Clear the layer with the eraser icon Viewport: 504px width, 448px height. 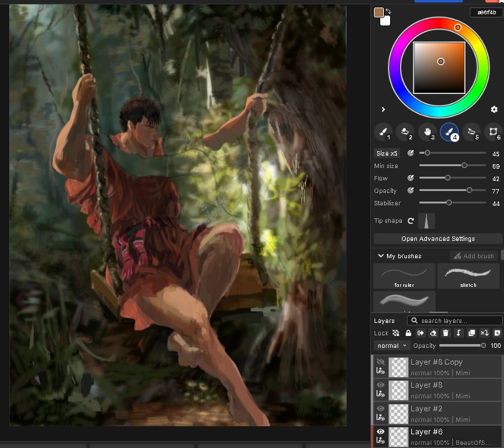pyautogui.click(x=433, y=333)
